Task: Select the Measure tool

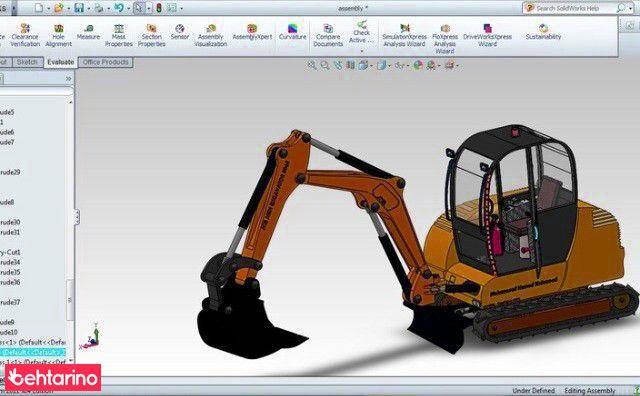Action: click(88, 32)
